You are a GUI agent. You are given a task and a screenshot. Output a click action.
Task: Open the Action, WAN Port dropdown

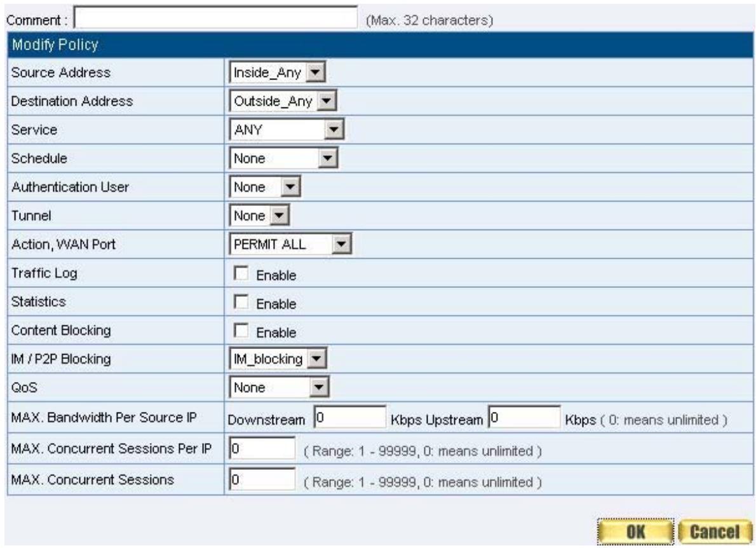point(290,244)
